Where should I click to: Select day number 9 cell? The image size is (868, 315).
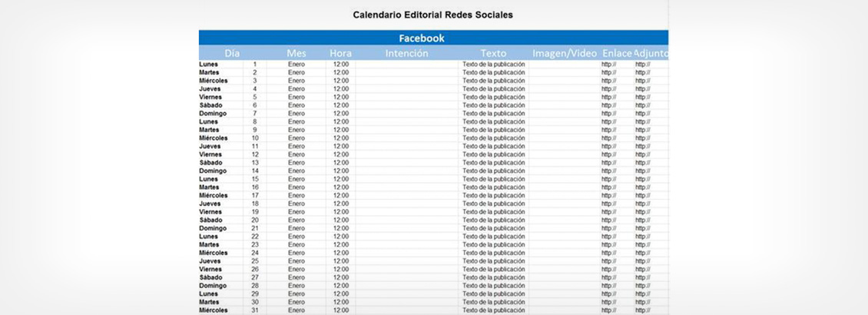point(255,130)
